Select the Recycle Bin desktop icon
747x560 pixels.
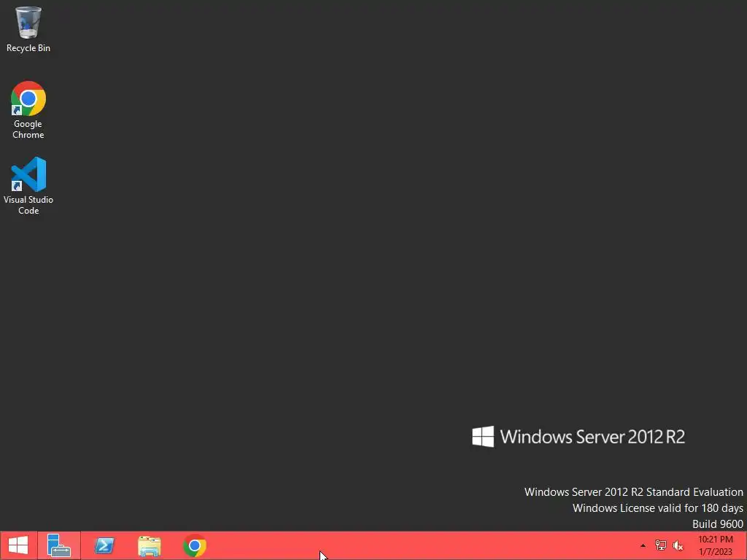pos(28,28)
